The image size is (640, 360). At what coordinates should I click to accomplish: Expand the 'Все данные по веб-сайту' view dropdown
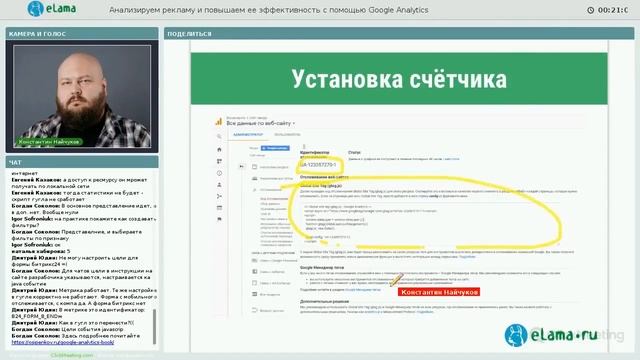pyautogui.click(x=260, y=123)
